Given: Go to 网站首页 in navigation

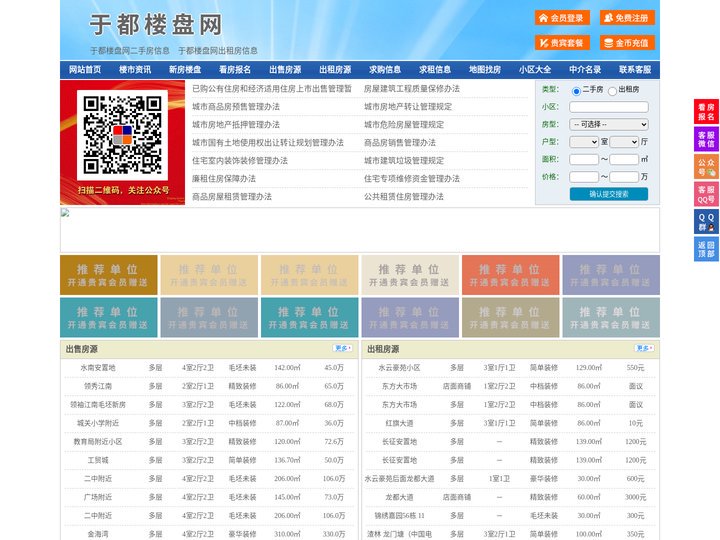Looking at the screenshot, I should click(x=85, y=70).
